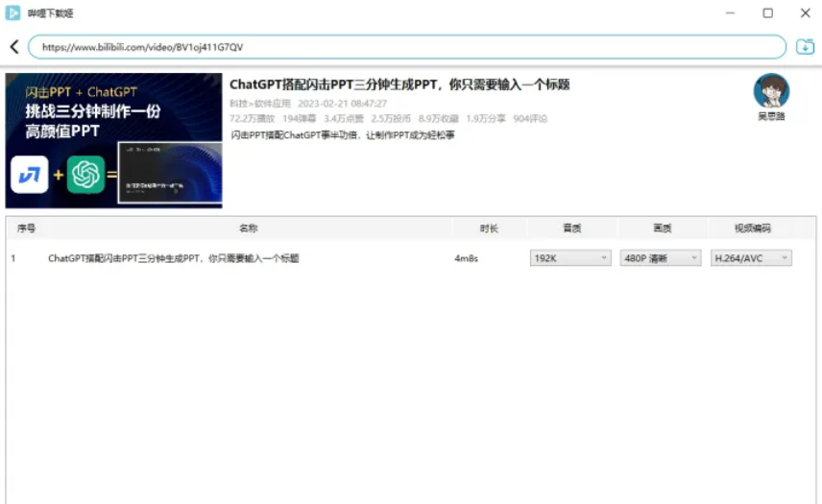Screen dimensions: 822x504
Task: Click the back arrow icon
Action: point(14,47)
